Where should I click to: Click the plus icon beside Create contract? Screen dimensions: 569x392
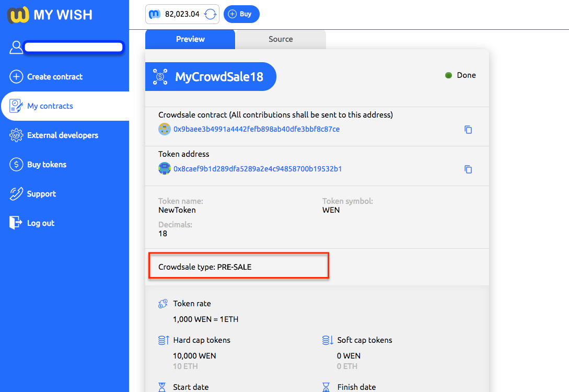16,77
